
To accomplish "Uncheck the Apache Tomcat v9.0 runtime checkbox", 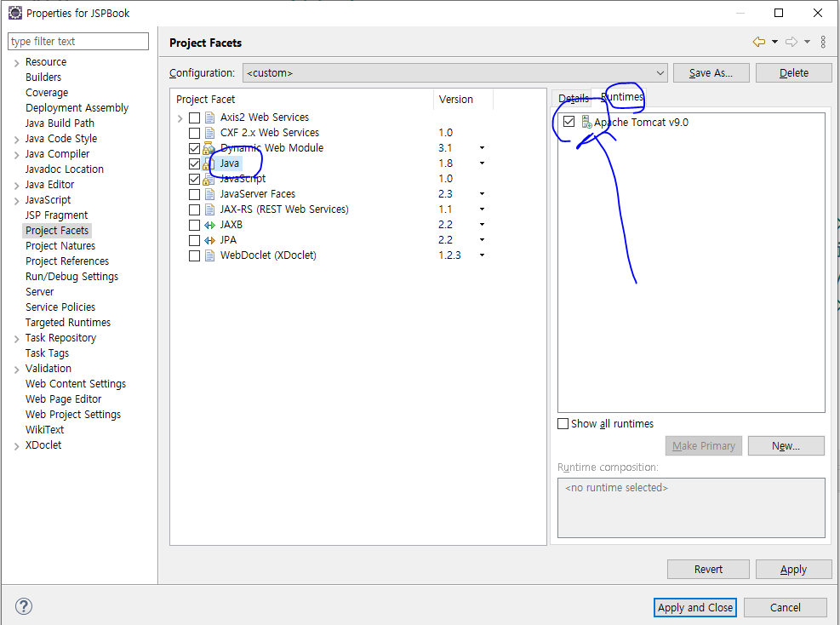I will [569, 122].
